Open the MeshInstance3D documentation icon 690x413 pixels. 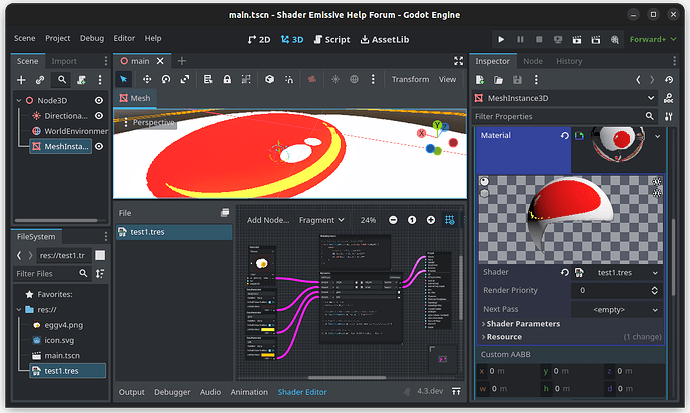668,98
